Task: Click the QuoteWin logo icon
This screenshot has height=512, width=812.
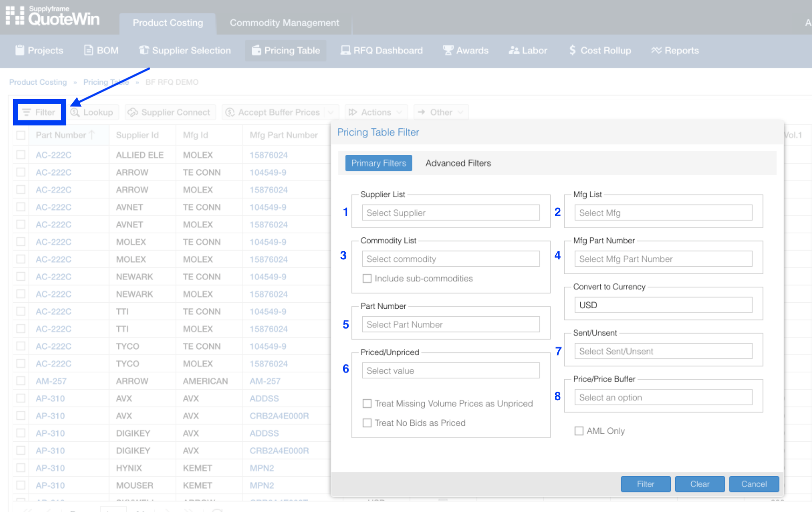Action: (15, 15)
